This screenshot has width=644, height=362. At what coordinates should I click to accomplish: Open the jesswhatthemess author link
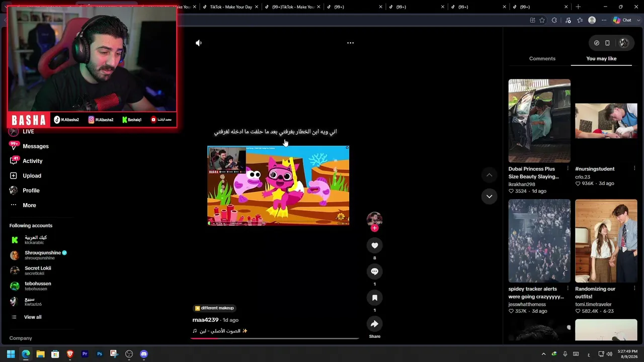[527, 305]
